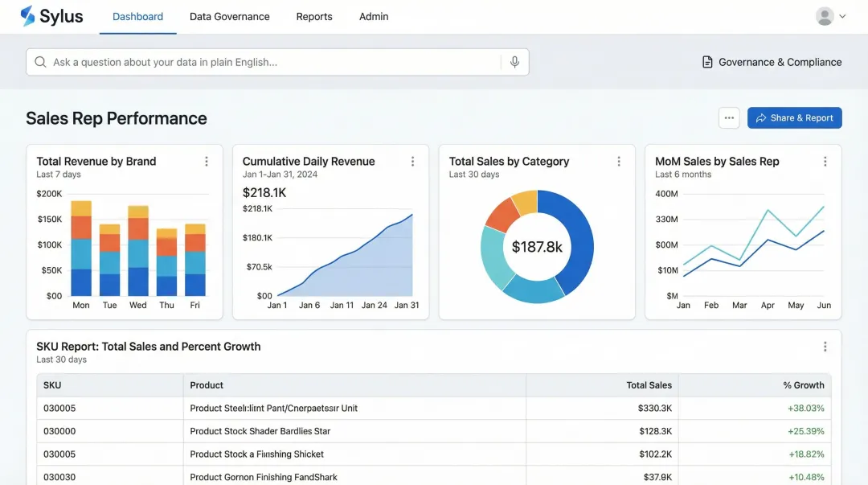
Task: Click the search magnifier icon
Action: coord(39,61)
